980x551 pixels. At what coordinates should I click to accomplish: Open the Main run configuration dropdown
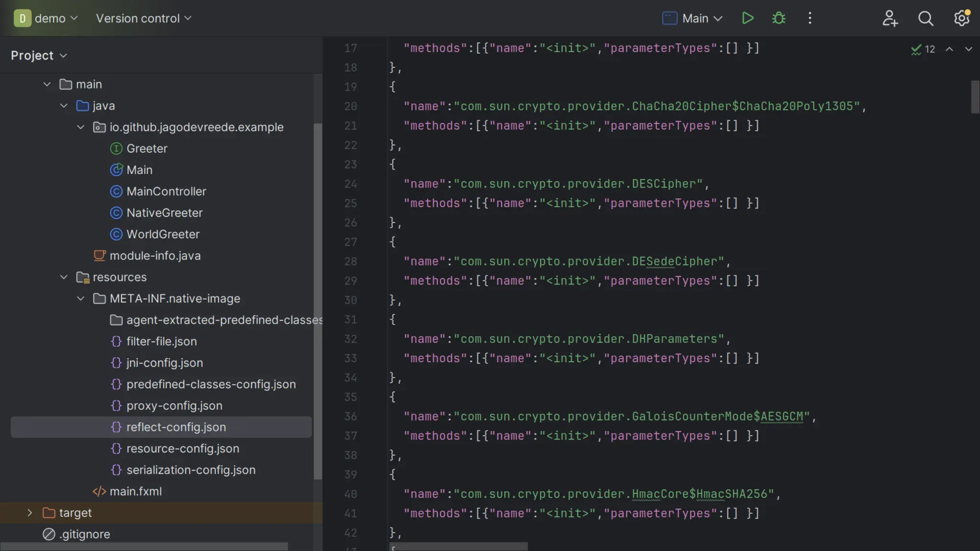692,18
